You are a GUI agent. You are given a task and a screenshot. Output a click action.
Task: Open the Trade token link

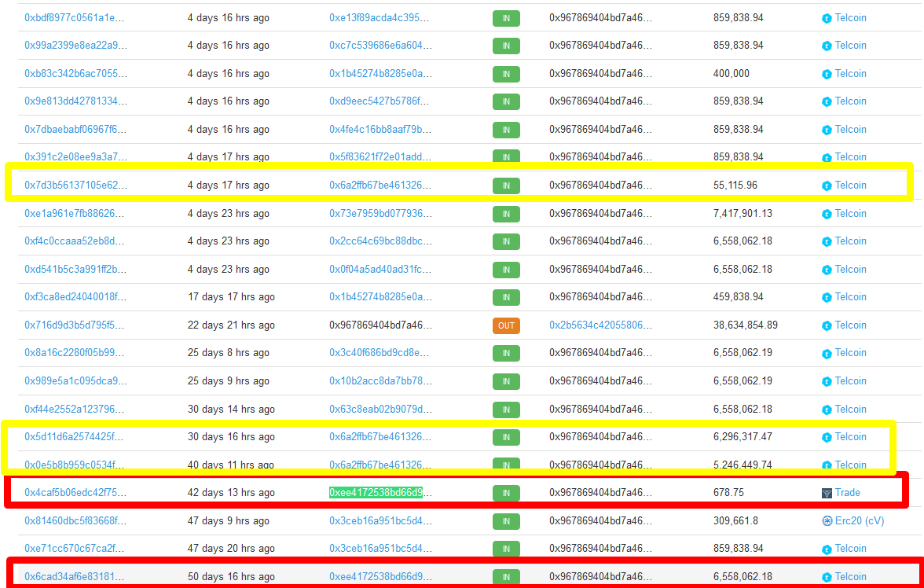tap(847, 492)
